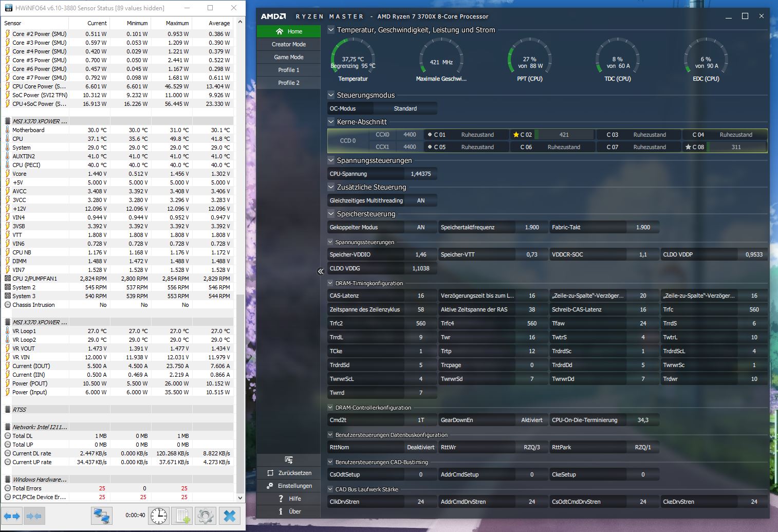The height and width of the screenshot is (532, 778).
Task: Click Speichertaktfrequenz value 1.900
Action: (532, 227)
